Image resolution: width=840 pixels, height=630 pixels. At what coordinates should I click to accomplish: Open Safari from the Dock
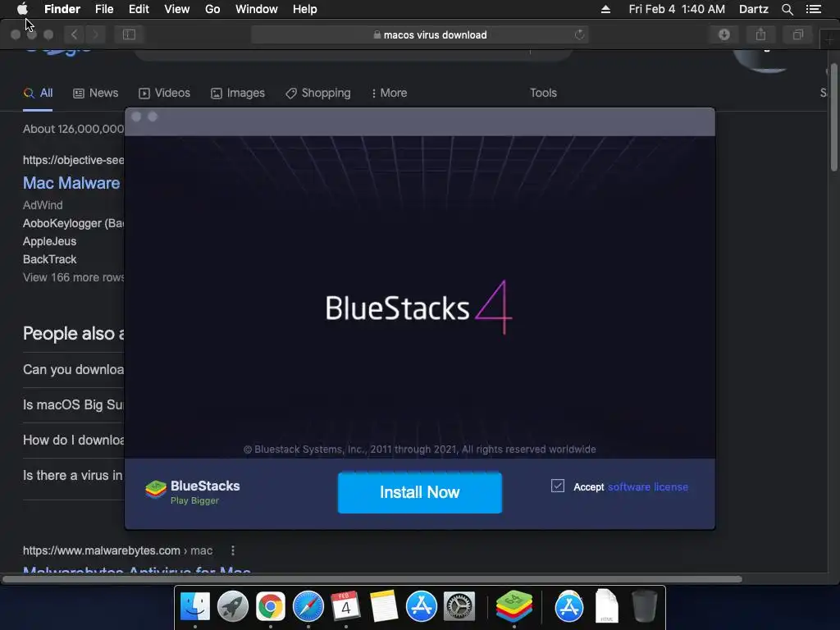pos(308,606)
